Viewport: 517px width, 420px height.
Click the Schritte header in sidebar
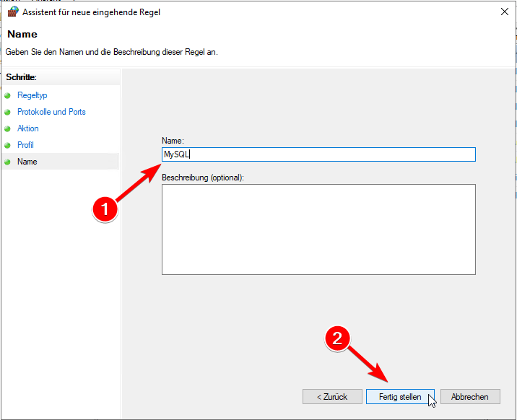point(21,77)
